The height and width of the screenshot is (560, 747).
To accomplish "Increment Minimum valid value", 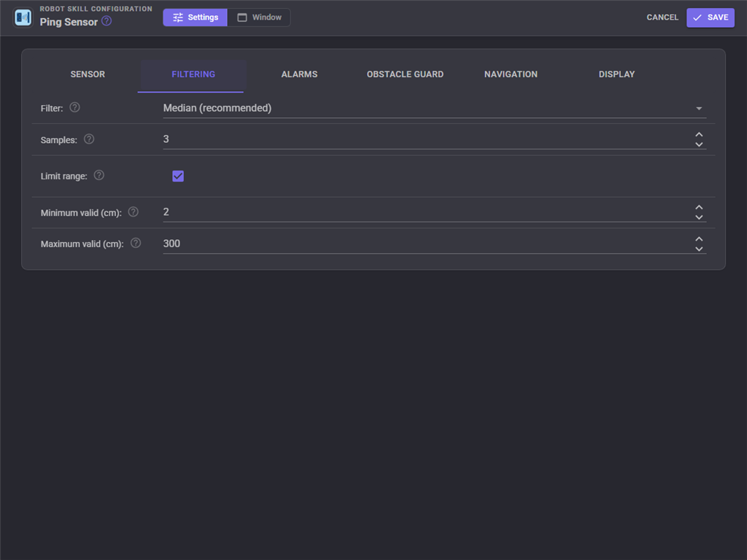I will click(x=699, y=208).
